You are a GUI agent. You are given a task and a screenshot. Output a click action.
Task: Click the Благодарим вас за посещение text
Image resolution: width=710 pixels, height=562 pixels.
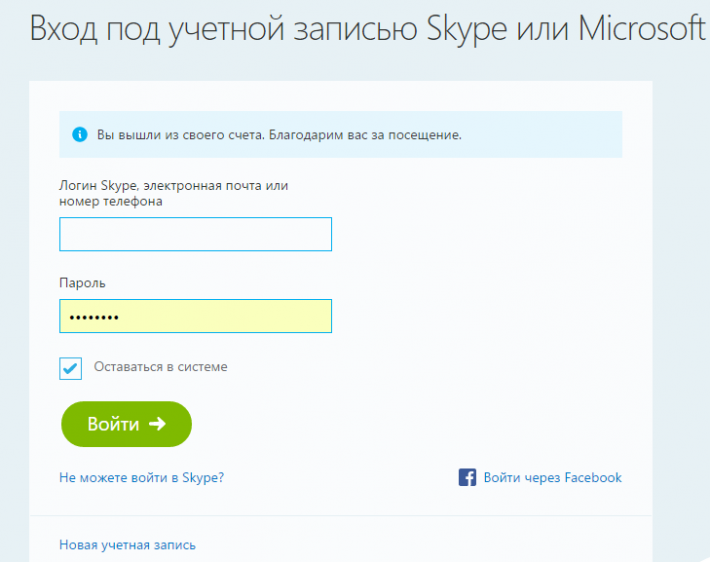pos(365,135)
